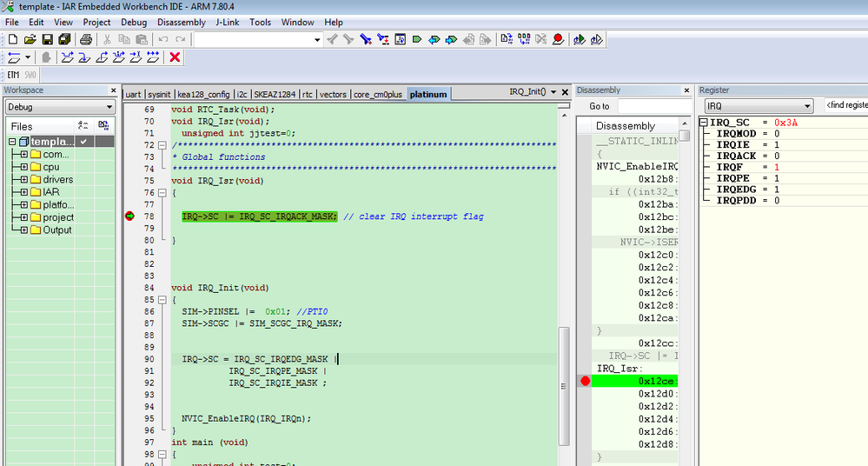Screen dimensions: 868x466
Task: Switch to the vectors editor tab
Action: 333,94
